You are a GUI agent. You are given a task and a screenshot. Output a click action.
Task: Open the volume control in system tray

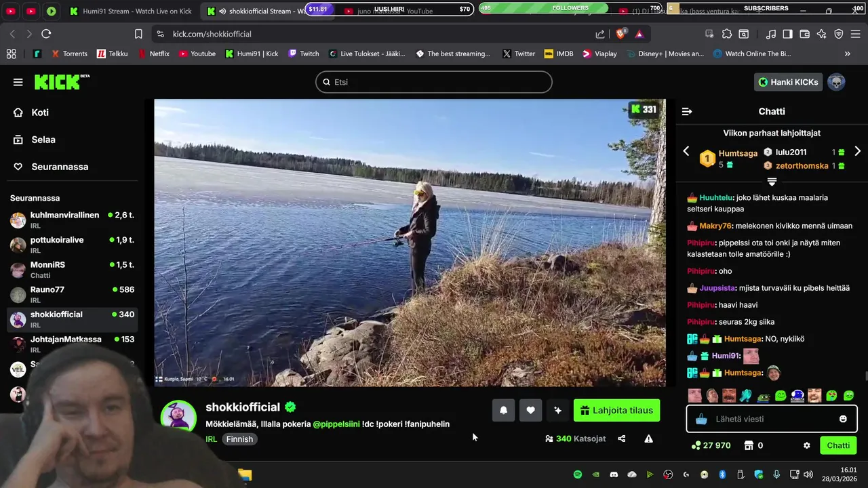pos(808,474)
